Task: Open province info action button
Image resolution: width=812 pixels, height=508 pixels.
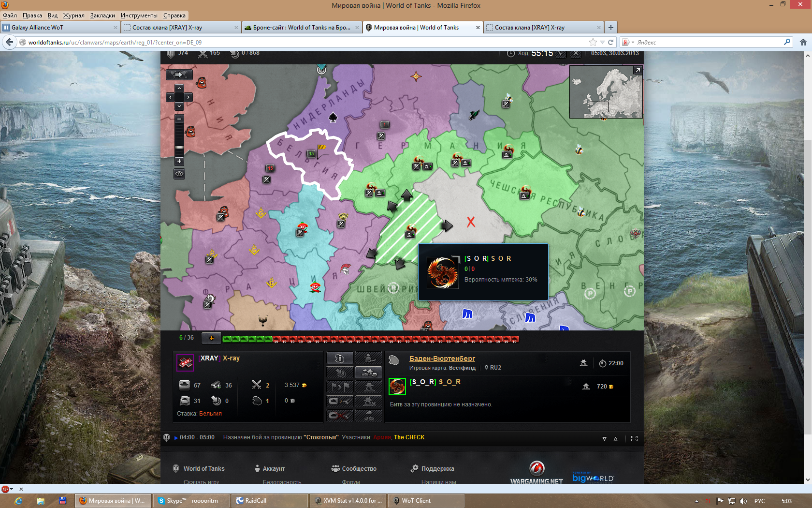Action: (x=340, y=358)
